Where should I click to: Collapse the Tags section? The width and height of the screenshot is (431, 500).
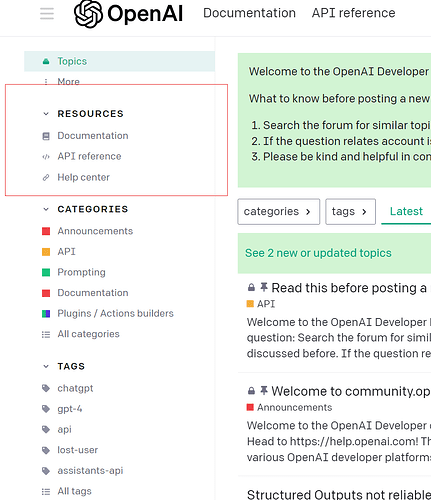coord(46,366)
